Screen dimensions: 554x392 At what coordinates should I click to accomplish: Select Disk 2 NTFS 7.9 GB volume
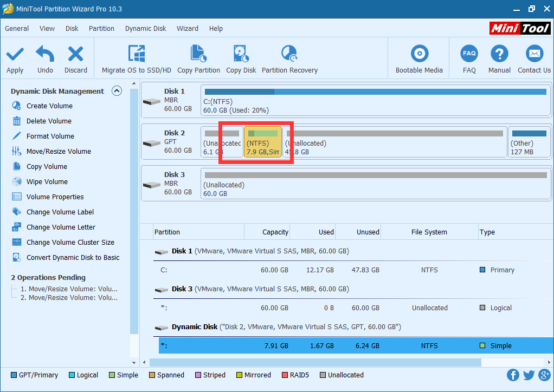coord(262,142)
